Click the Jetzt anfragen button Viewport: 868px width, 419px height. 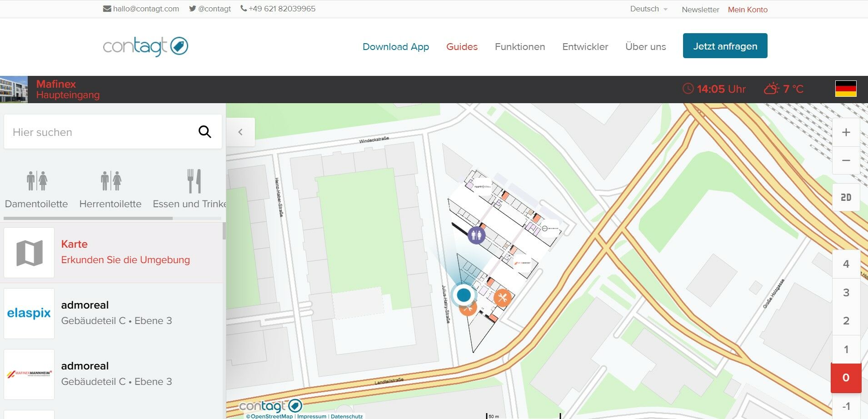(x=725, y=46)
